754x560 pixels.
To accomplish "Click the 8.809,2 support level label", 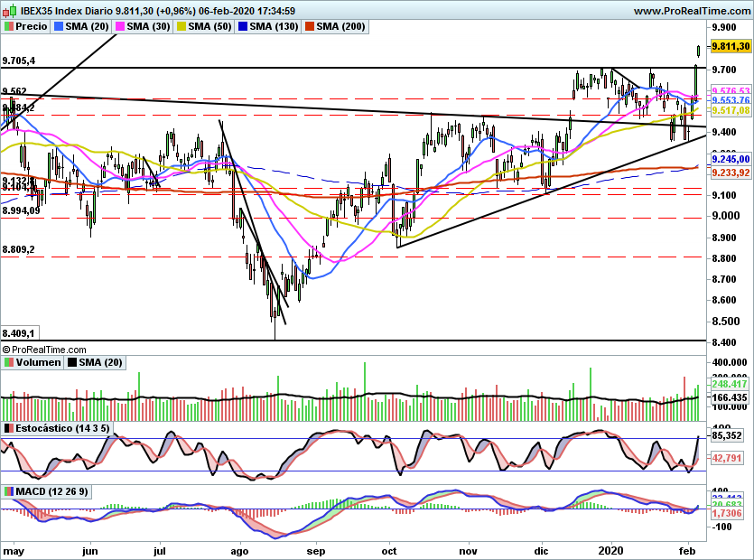I will (19, 249).
